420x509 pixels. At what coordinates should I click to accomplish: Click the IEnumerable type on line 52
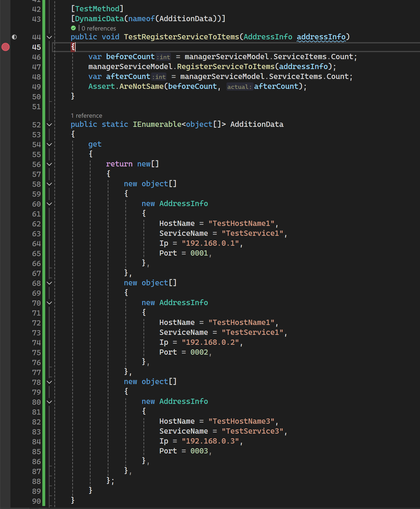coord(157,124)
